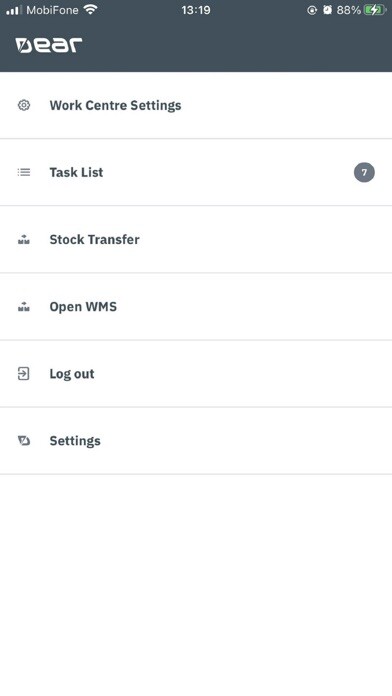Tap the 13:19 clock in status bar

(196, 10)
